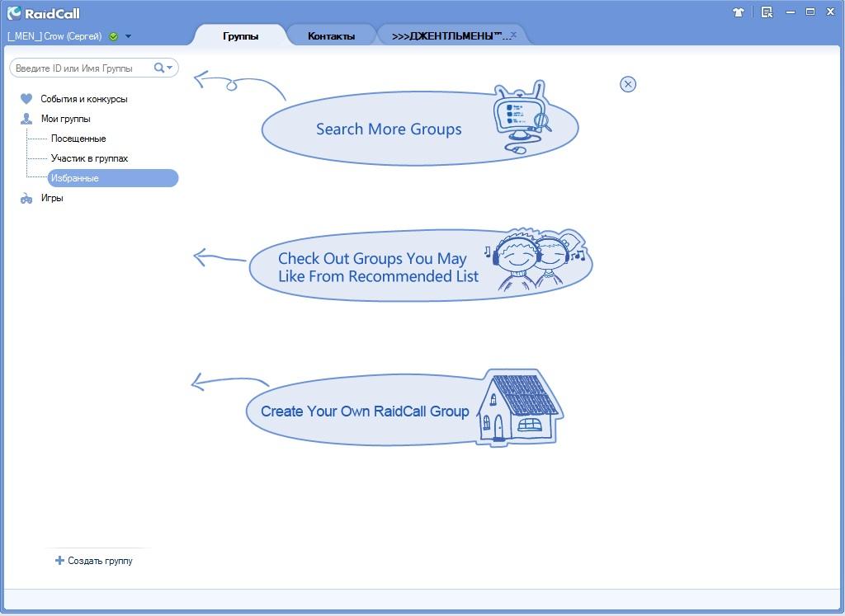This screenshot has height=616, width=845.
Task: Click Создать группу button
Action: pos(94,561)
